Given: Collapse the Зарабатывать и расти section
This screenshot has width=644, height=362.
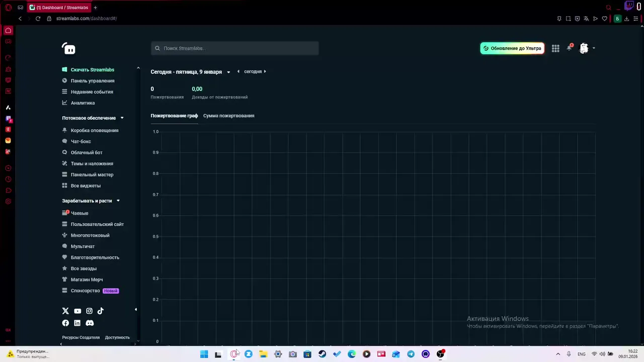Looking at the screenshot, I should tap(118, 201).
